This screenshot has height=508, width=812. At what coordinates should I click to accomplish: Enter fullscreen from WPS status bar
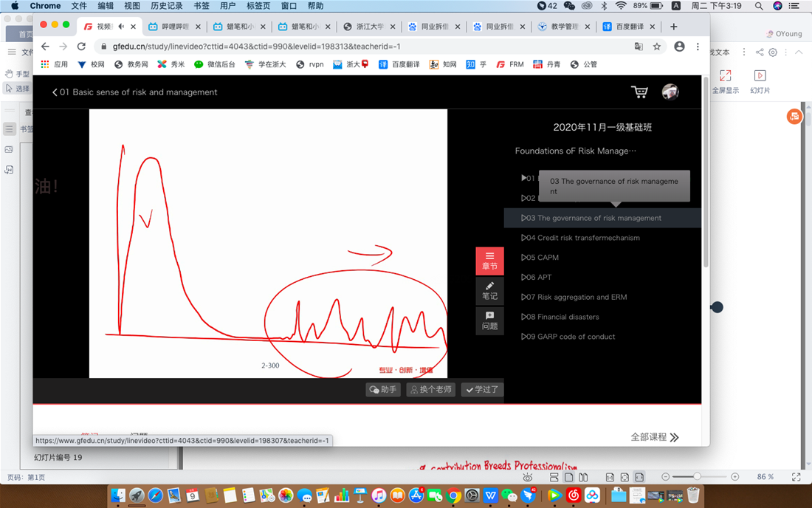pos(796,477)
